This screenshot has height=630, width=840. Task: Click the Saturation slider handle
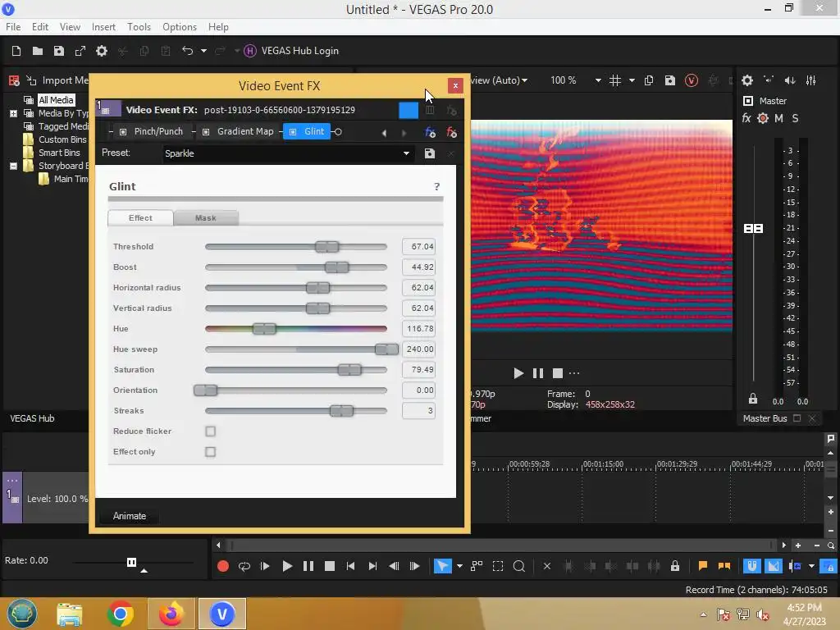tap(349, 370)
